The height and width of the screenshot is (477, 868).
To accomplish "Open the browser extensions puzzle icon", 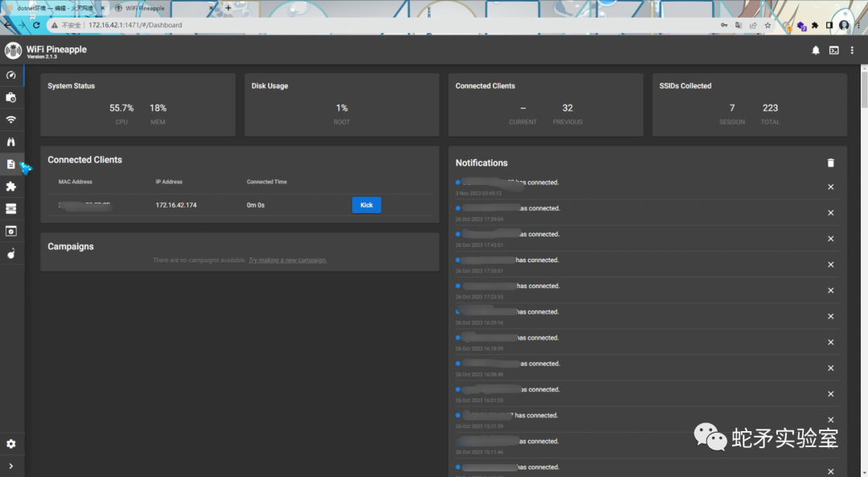I will click(815, 25).
